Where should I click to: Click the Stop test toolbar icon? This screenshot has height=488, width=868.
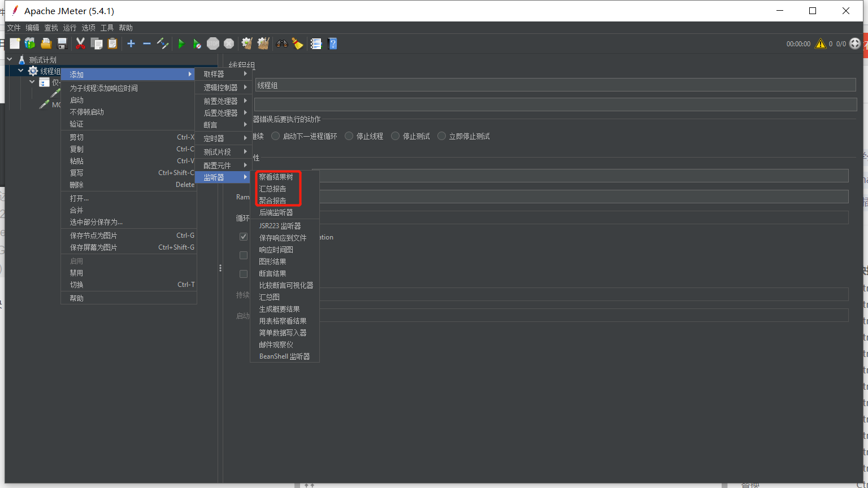click(213, 43)
